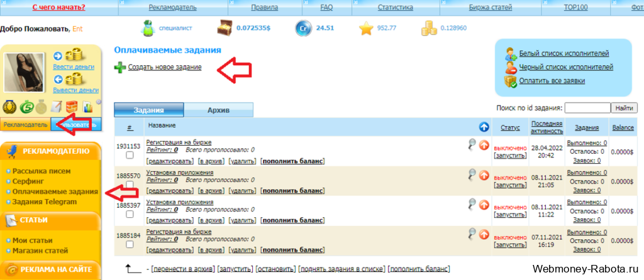The image size is (644, 280).
Task: Select the Задания tab
Action: [148, 110]
